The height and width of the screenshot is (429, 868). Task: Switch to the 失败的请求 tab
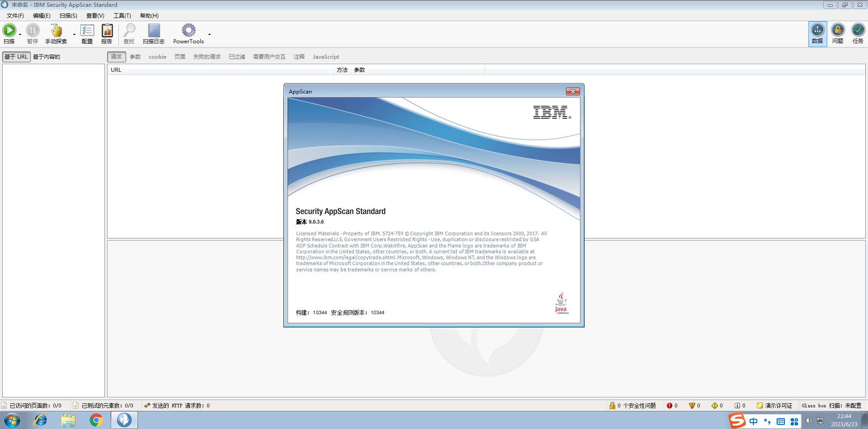point(207,57)
